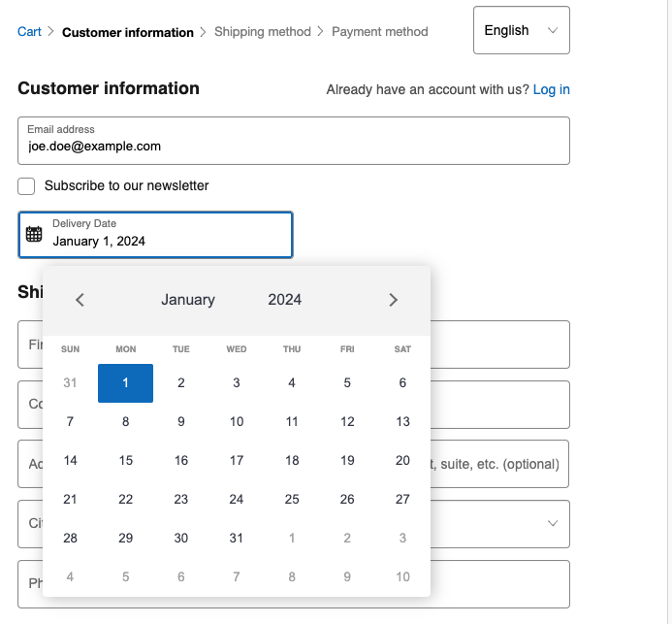Pick day 28 in the calendar
Image resolution: width=672 pixels, height=624 pixels.
[x=70, y=540]
